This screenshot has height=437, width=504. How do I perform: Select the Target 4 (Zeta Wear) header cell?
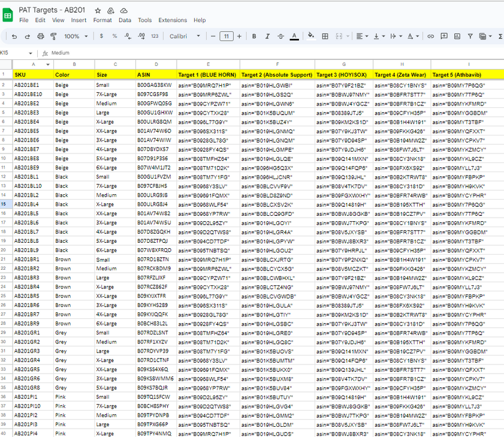point(402,74)
